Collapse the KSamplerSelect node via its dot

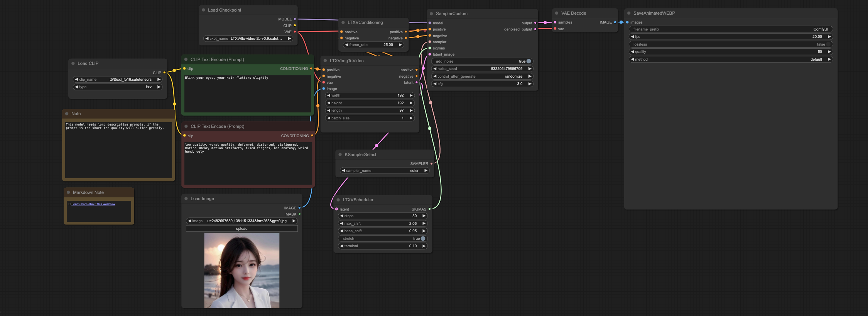click(x=340, y=155)
